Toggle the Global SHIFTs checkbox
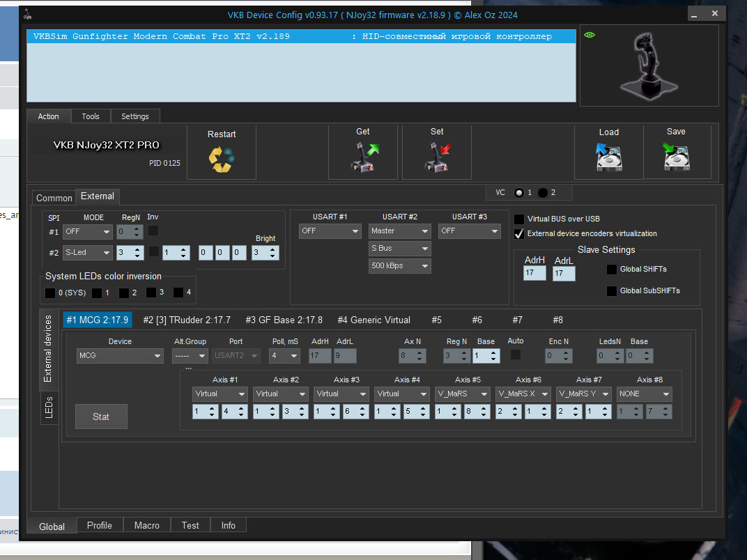This screenshot has width=747, height=560. 612,269
